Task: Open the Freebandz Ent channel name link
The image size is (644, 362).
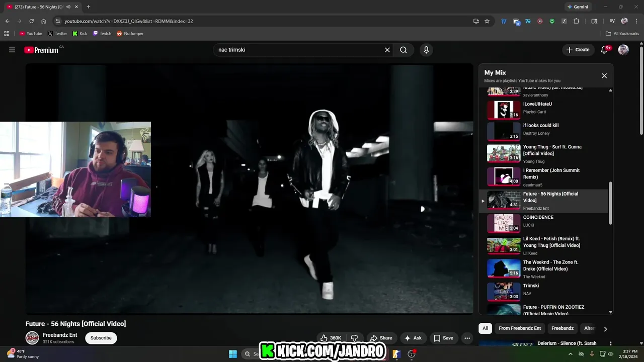Action: (x=60, y=335)
